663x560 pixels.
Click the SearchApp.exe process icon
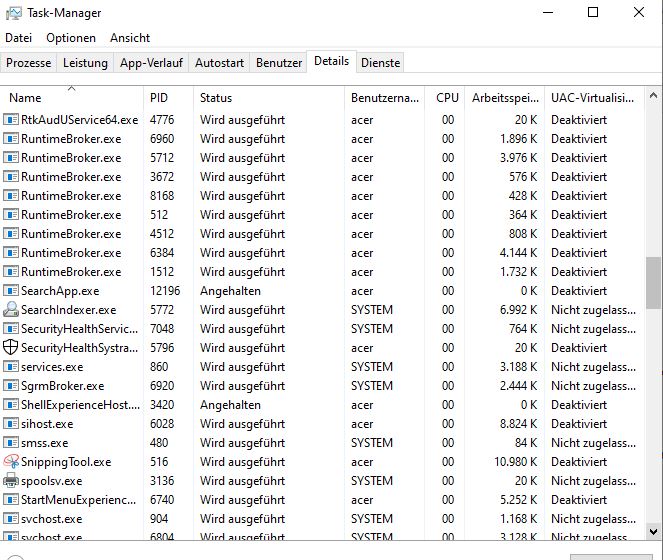[x=11, y=291]
